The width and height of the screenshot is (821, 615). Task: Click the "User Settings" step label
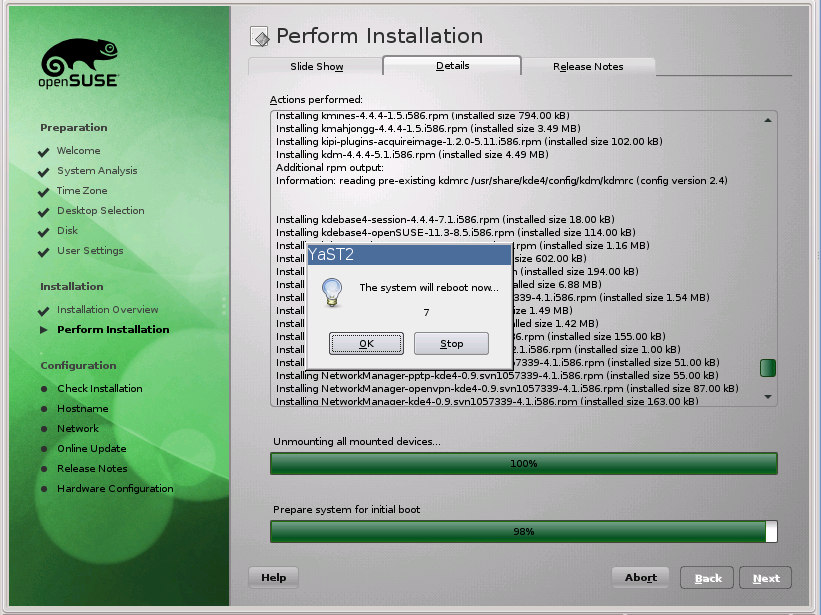90,251
